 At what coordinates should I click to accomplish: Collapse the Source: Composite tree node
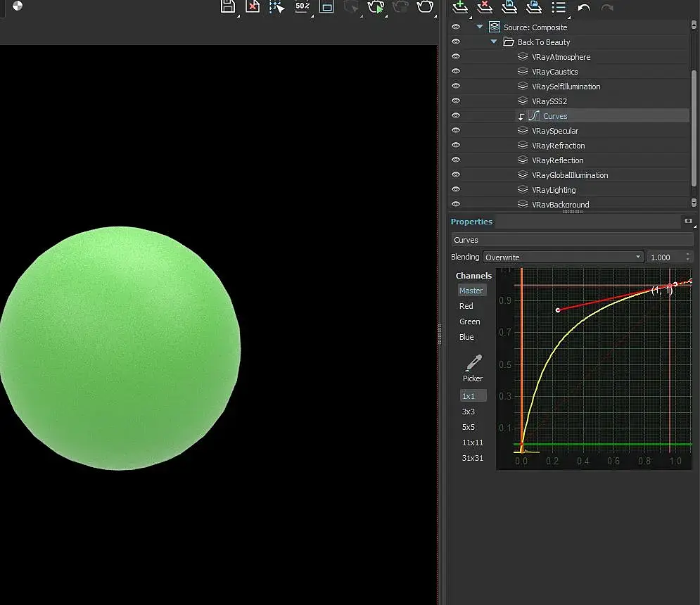(x=481, y=27)
